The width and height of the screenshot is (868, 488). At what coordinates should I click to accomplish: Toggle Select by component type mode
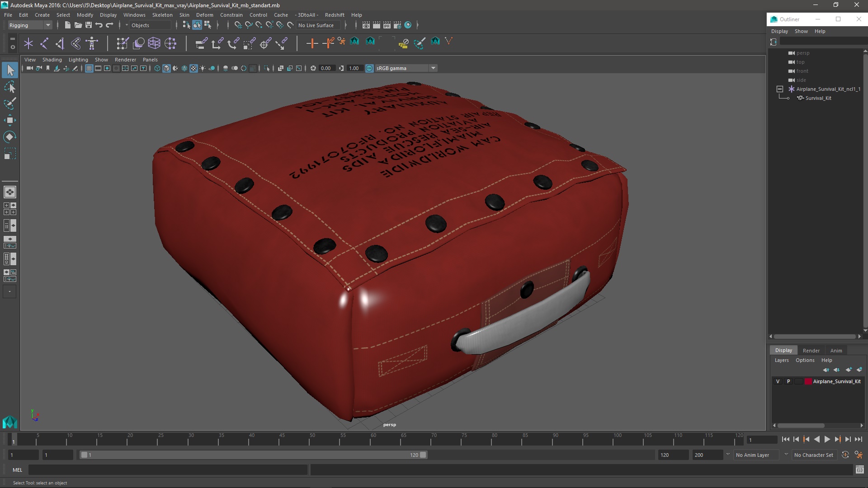(x=208, y=25)
